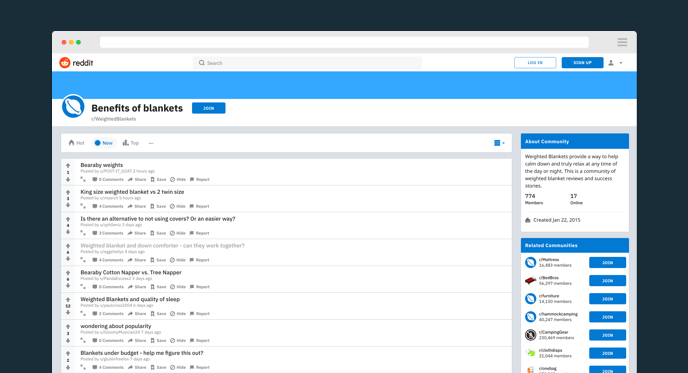Open the browser hamburger menu icon
The image size is (688, 373).
pyautogui.click(x=622, y=42)
